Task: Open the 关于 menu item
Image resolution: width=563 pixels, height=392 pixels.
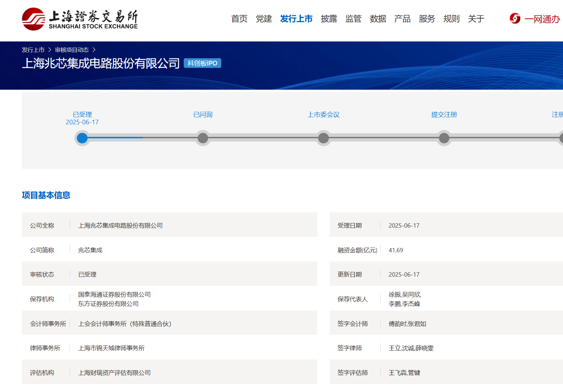Action: (476, 19)
